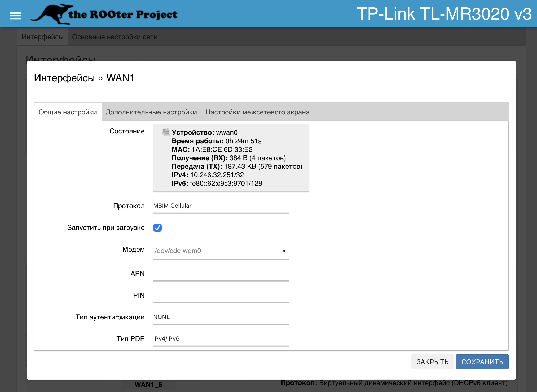Click into the APN input field
Image resolution: width=537 pixels, height=392 pixels.
point(221,274)
